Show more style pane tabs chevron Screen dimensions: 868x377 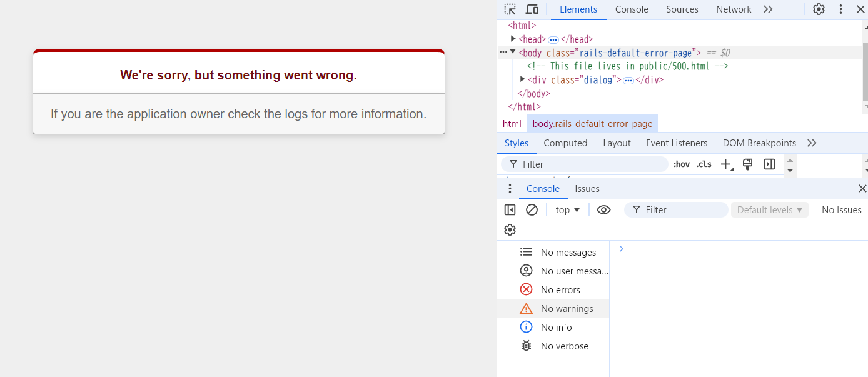812,143
